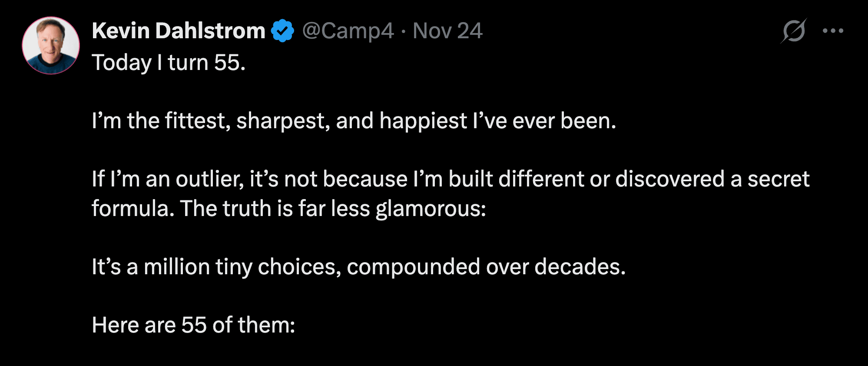
Task: Click the "million tiny choices" sentence
Action: (x=358, y=267)
